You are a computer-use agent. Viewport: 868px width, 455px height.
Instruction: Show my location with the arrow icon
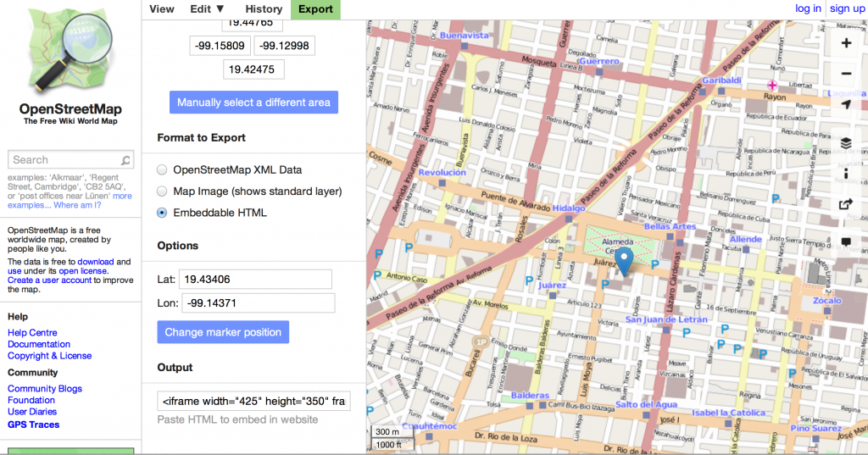coord(846,104)
